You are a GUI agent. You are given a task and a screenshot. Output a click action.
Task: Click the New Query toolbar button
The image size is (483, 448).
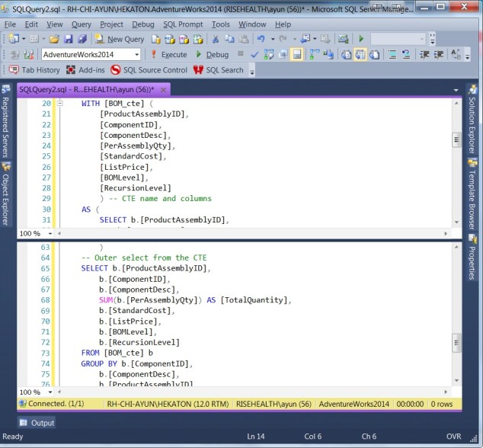120,39
